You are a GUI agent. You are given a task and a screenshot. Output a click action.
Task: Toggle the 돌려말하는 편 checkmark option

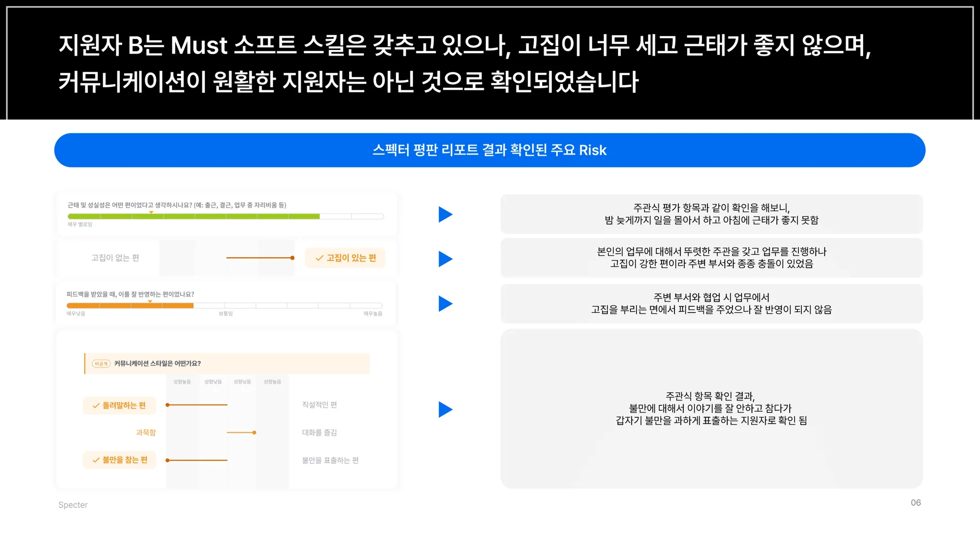tap(119, 405)
